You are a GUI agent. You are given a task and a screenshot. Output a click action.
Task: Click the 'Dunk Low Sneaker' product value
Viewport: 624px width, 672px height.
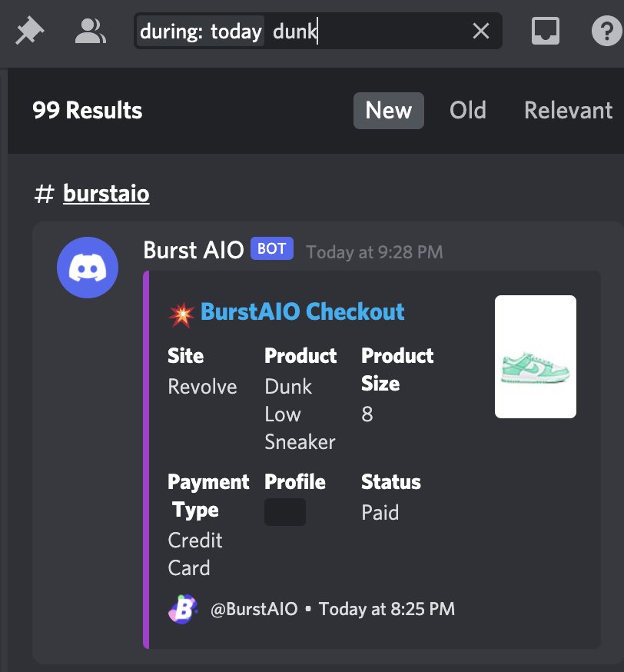click(x=300, y=414)
